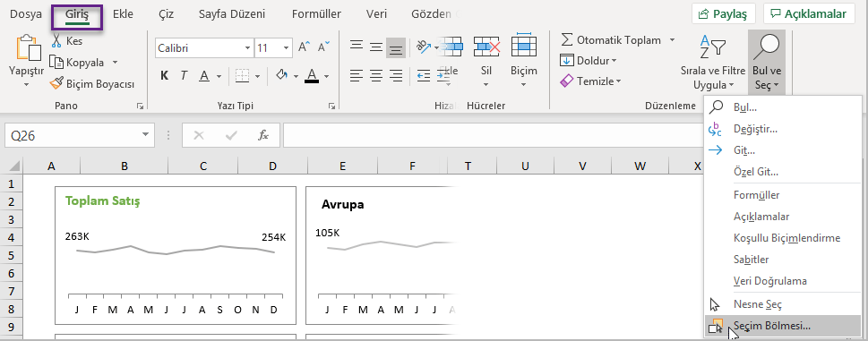Toggle the highlighted bottom align button

pos(395,48)
